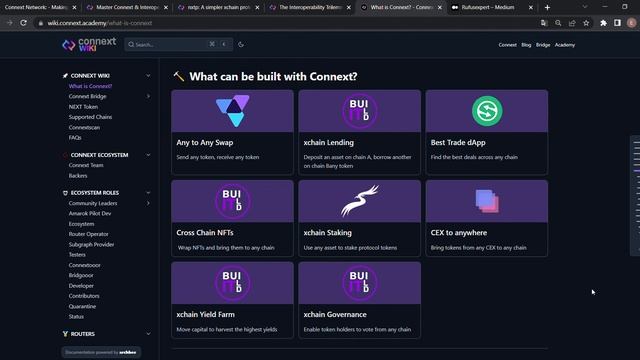Open Bridgooor sidebar item
640x360 pixels.
coord(81,276)
